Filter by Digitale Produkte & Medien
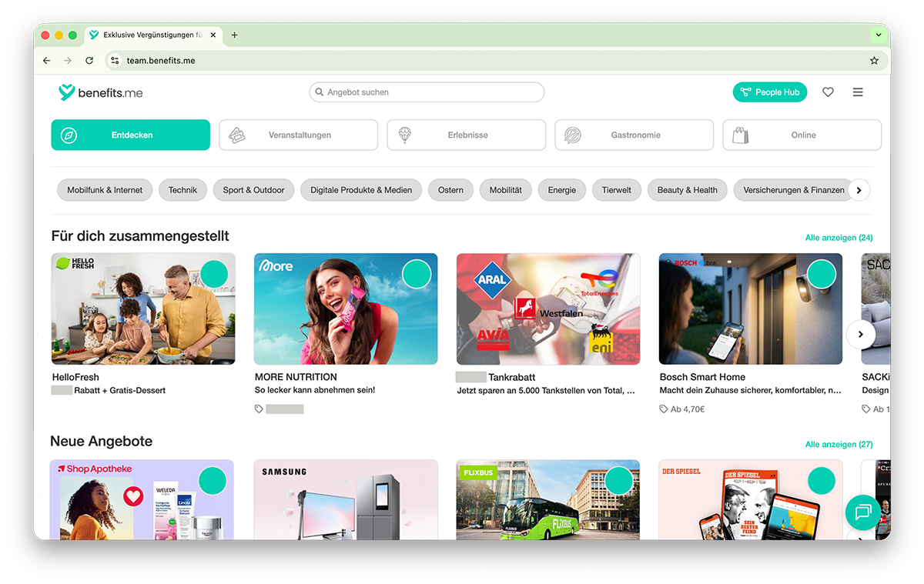Image resolution: width=924 pixels, height=584 pixels. click(x=361, y=190)
